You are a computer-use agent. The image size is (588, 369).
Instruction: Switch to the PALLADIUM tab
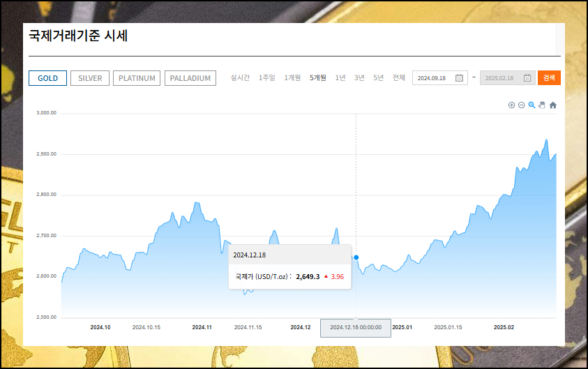click(190, 78)
